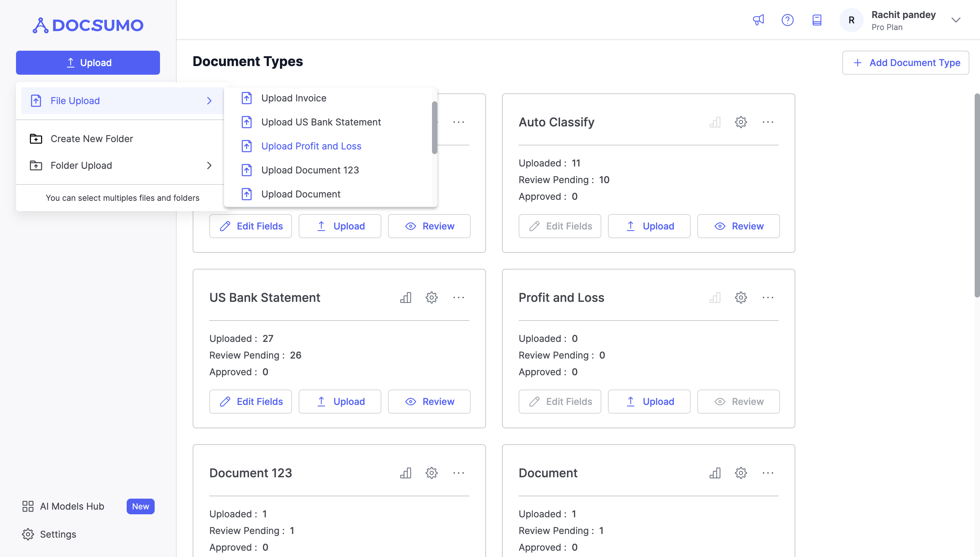
Task: Click the blue Upload button in sidebar
Action: (x=88, y=63)
